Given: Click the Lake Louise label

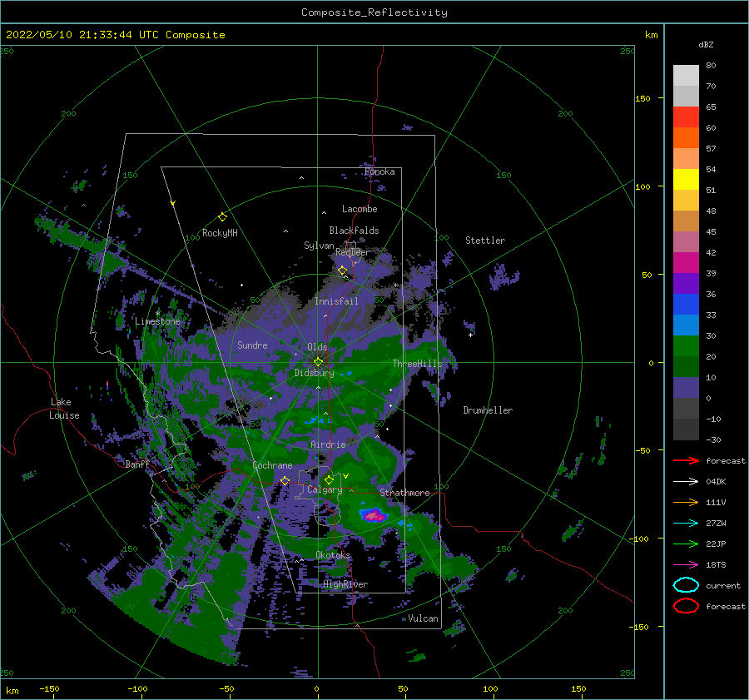Looking at the screenshot, I should pos(64,409).
